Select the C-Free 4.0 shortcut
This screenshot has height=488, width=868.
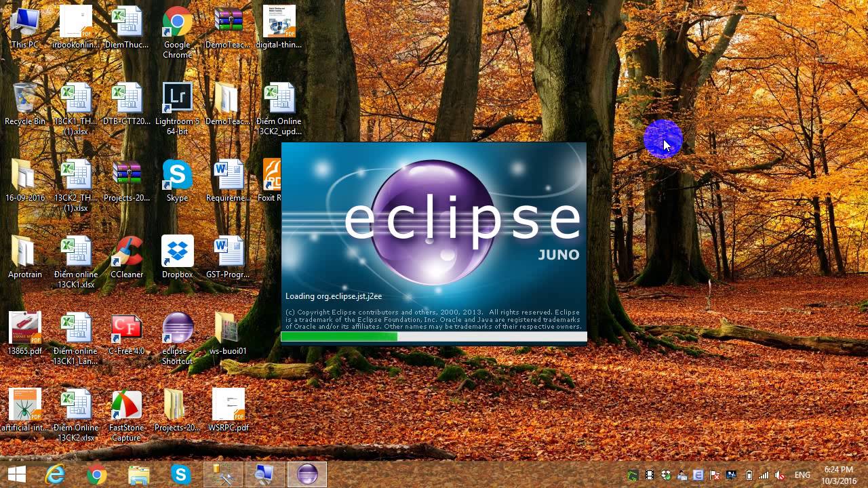(x=127, y=333)
